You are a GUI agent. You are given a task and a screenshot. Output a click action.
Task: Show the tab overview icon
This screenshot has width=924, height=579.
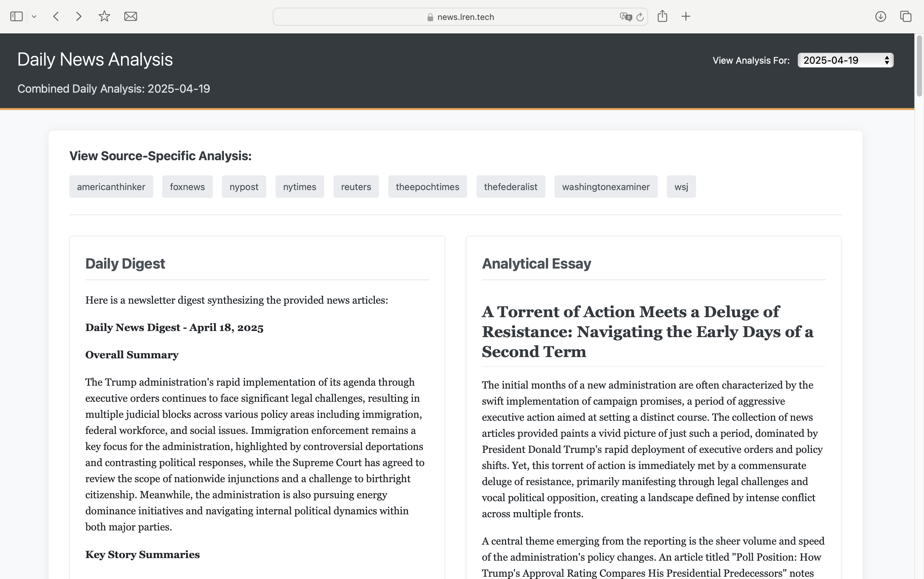(x=906, y=16)
